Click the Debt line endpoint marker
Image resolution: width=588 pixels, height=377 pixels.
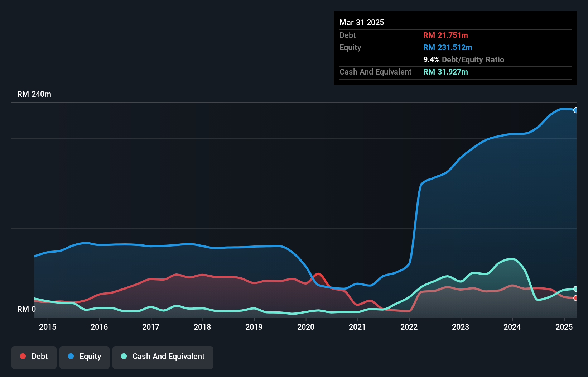[x=575, y=298]
